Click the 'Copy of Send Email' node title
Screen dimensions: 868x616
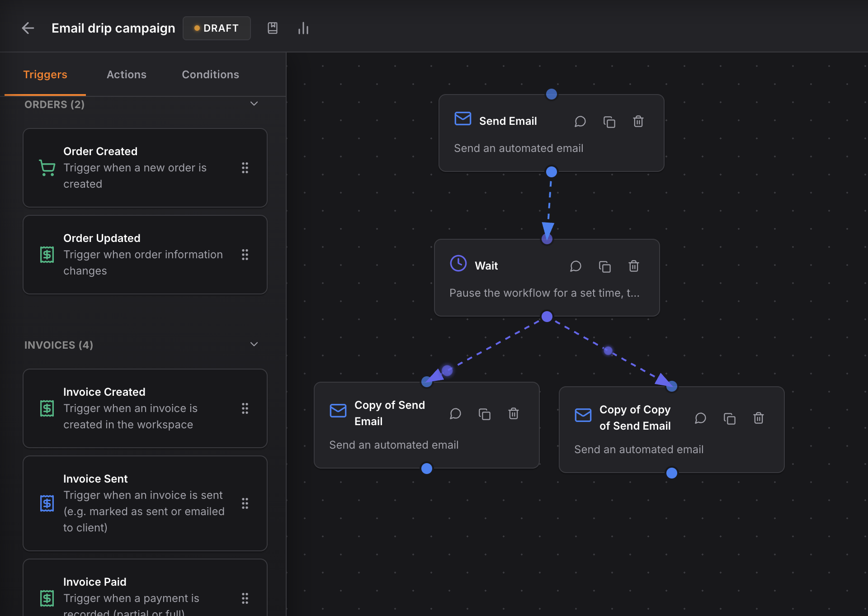[390, 413]
